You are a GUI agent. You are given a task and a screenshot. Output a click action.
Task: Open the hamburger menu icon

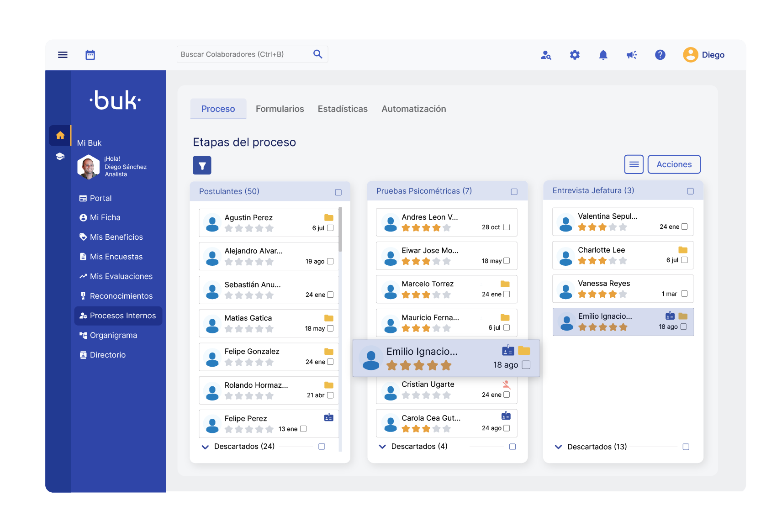(x=63, y=55)
